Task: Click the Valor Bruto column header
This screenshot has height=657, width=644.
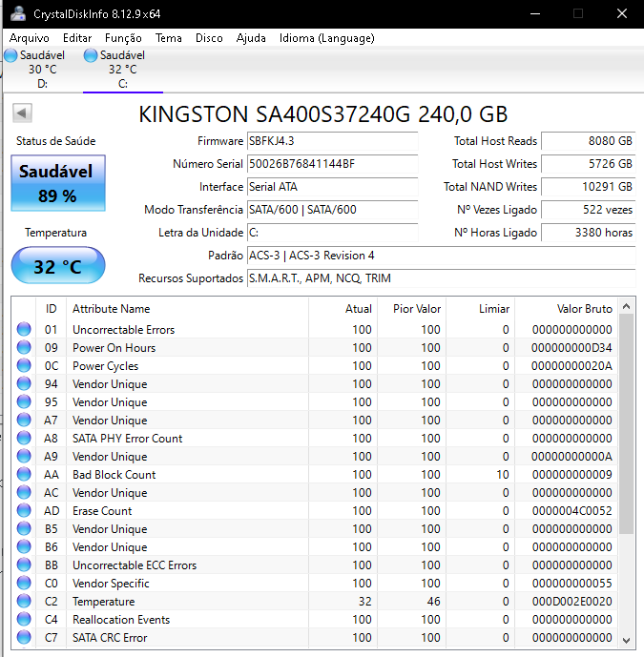Action: 566,309
